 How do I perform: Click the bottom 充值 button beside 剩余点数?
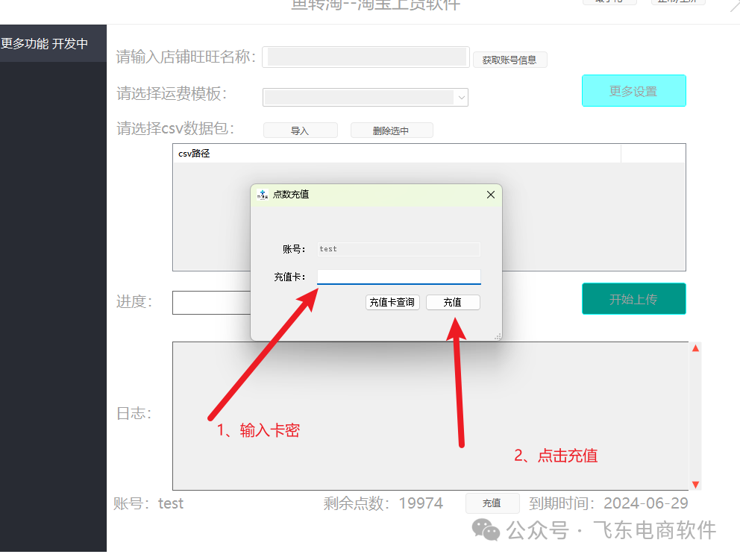click(x=492, y=503)
